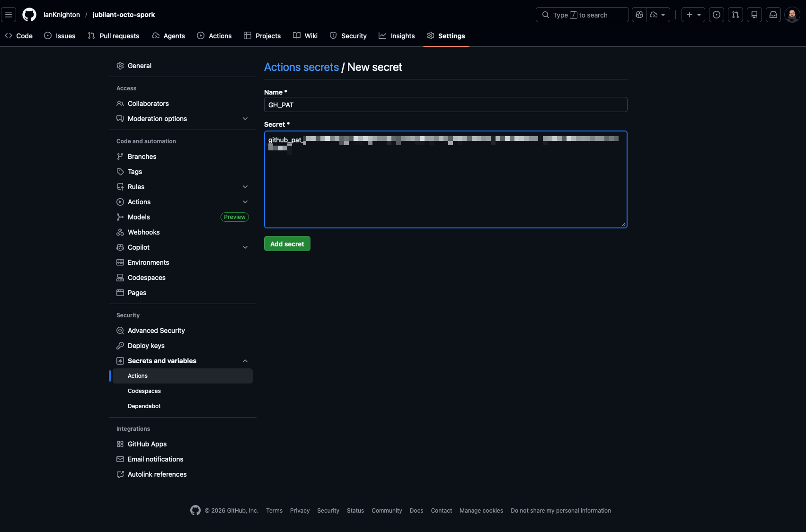This screenshot has height=532, width=806.
Task: Open the global navigation hamburger menu
Action: click(x=9, y=15)
